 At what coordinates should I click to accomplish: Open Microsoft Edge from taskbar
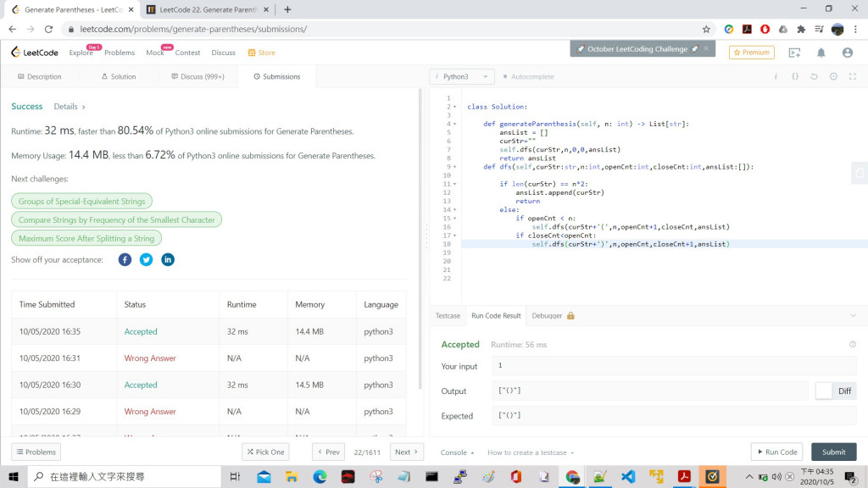click(320, 476)
